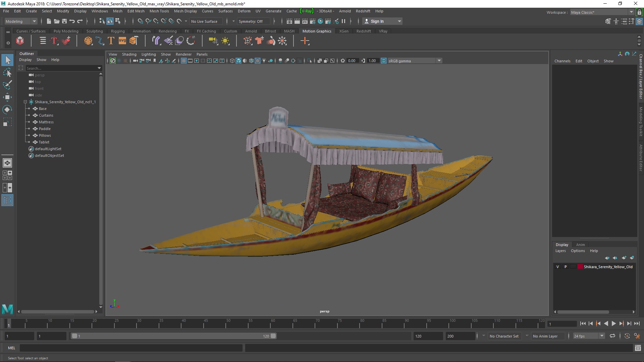Select the Rotate tool in toolbox
The height and width of the screenshot is (362, 644).
pos(7,110)
